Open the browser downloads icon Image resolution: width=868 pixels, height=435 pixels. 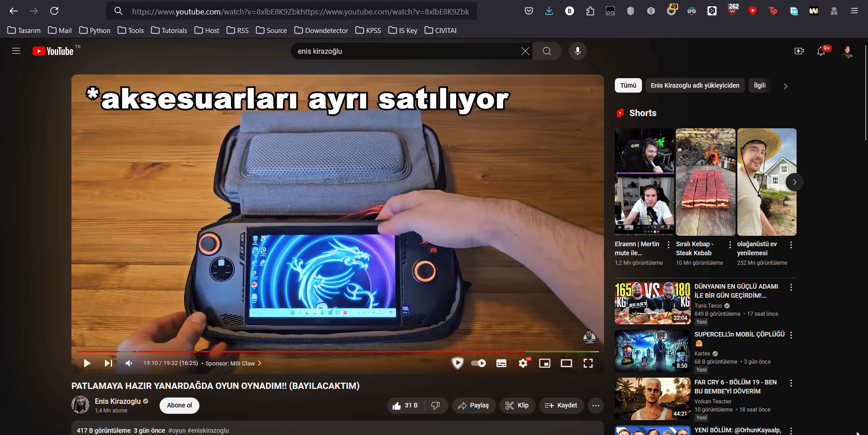[549, 11]
